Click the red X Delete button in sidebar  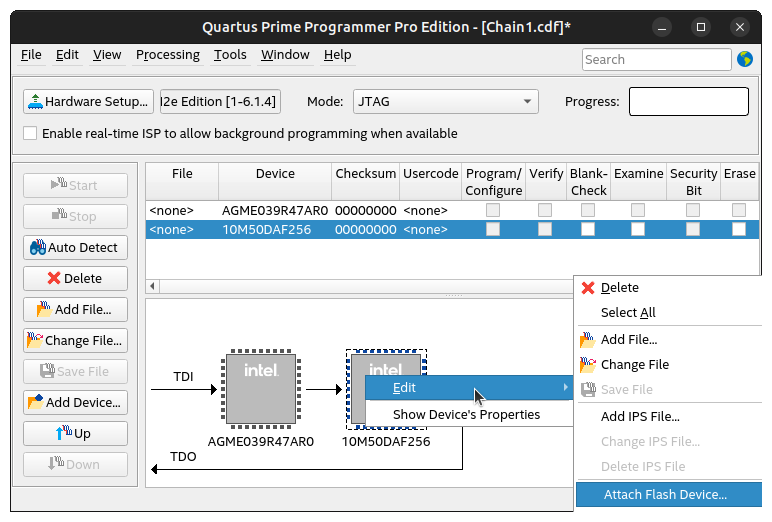pos(75,278)
